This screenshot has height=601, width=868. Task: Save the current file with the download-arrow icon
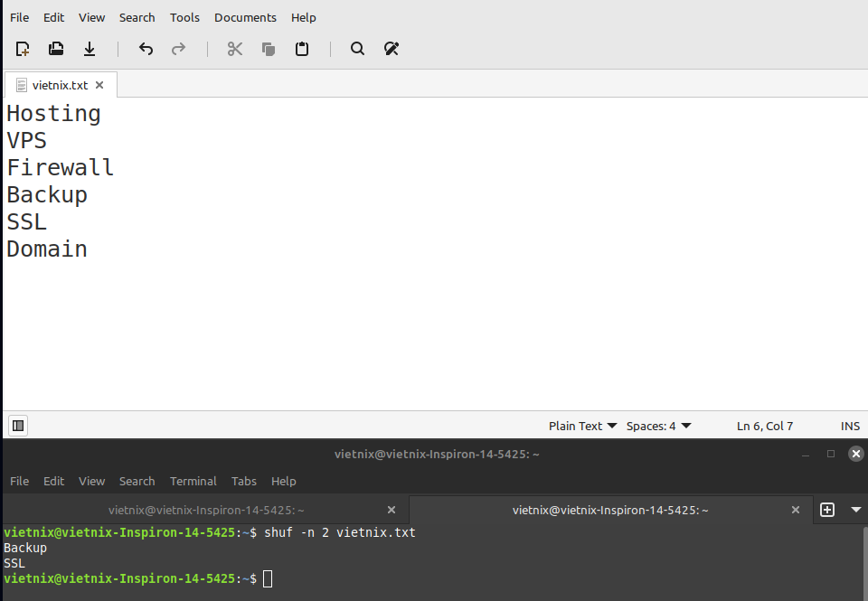coord(90,49)
